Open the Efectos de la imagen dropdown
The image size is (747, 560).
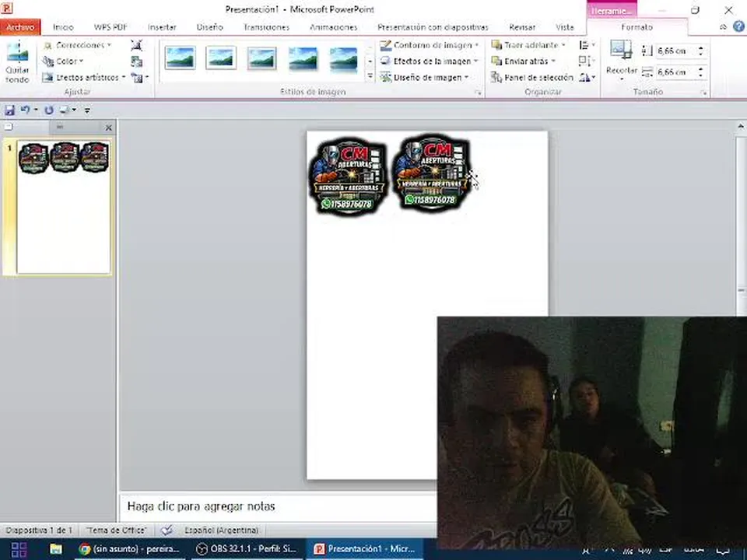(430, 61)
